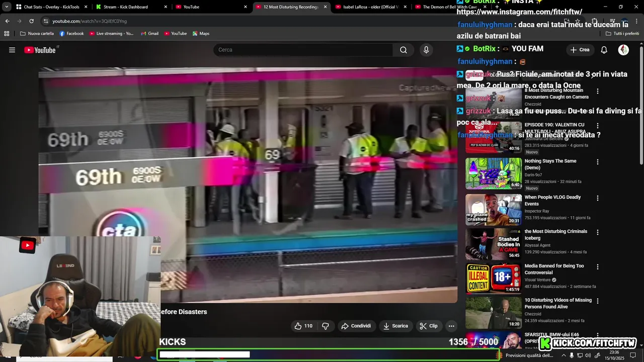Open menu for When People VLOG Deadly Events
Screen dimensions: 644x362
(598, 198)
